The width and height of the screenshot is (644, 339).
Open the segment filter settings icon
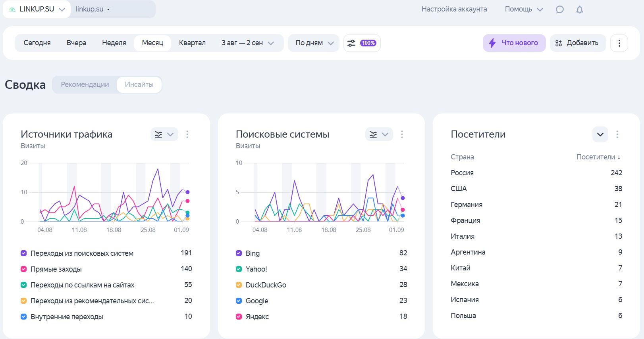(x=361, y=43)
